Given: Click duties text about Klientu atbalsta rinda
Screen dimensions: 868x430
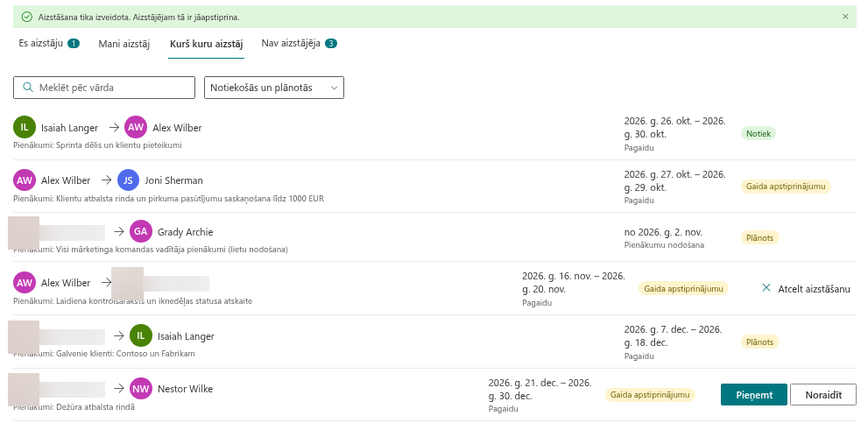Looking at the screenshot, I should 168,198.
